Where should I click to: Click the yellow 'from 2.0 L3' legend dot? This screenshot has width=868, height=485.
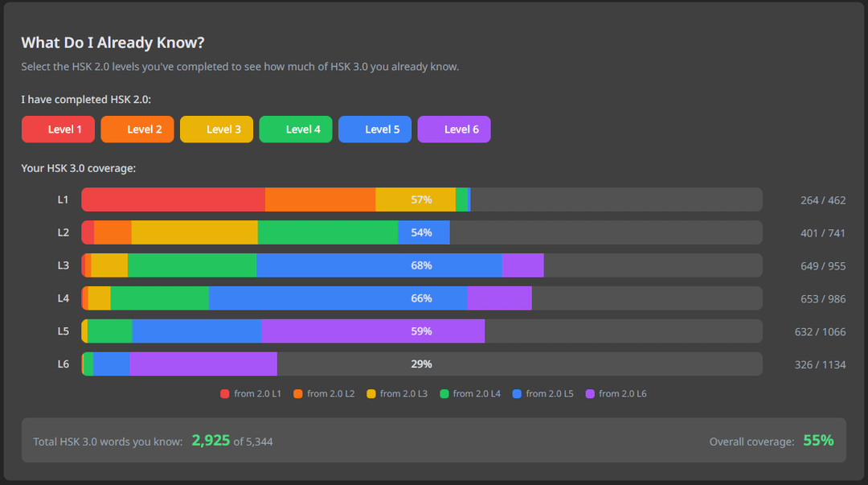pos(371,394)
